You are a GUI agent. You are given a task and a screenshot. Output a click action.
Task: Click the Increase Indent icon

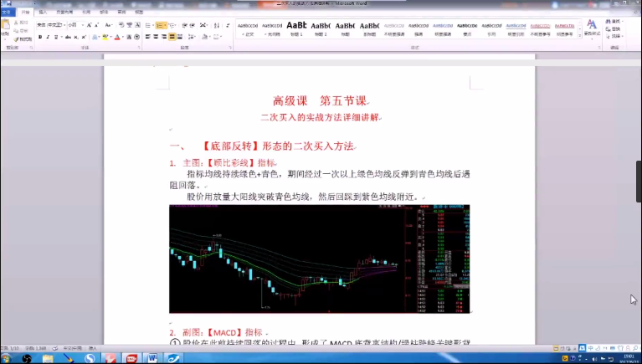coord(192,25)
